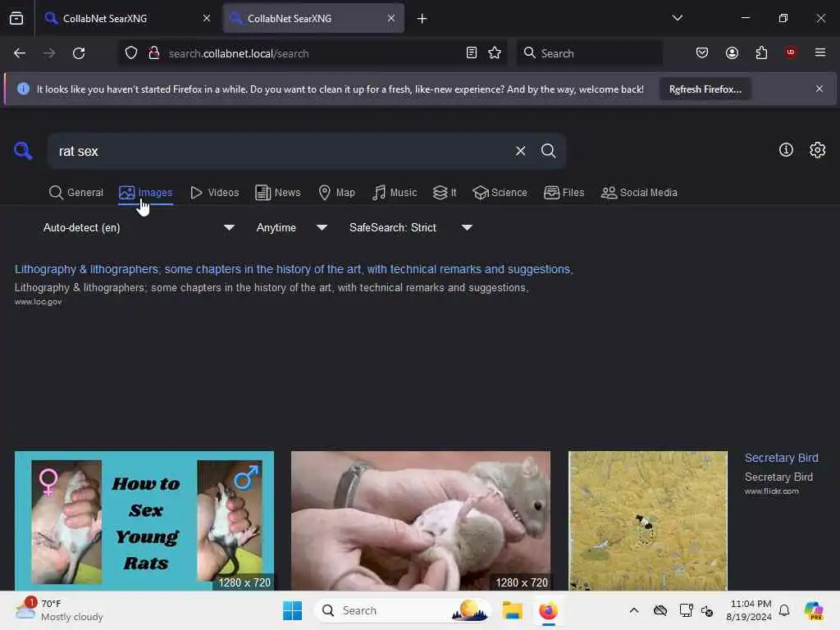Open Copilot preview icon in taskbar

coord(813,610)
